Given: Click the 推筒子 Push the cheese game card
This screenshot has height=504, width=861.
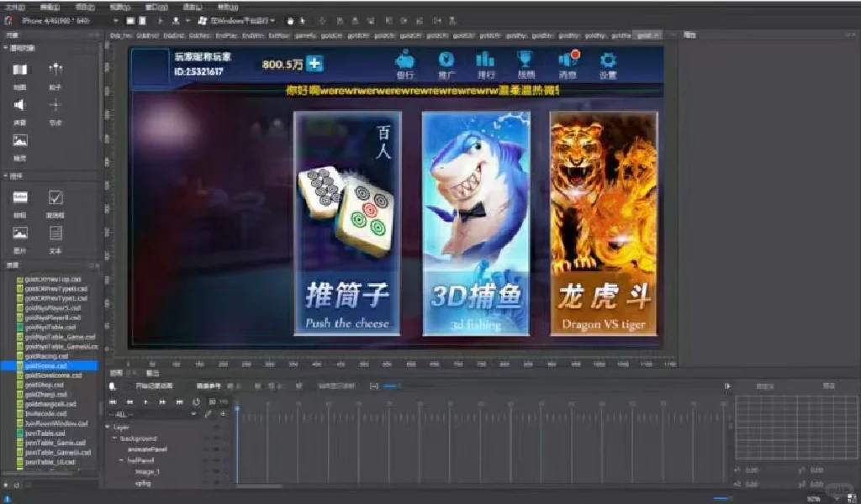Looking at the screenshot, I should 347,223.
